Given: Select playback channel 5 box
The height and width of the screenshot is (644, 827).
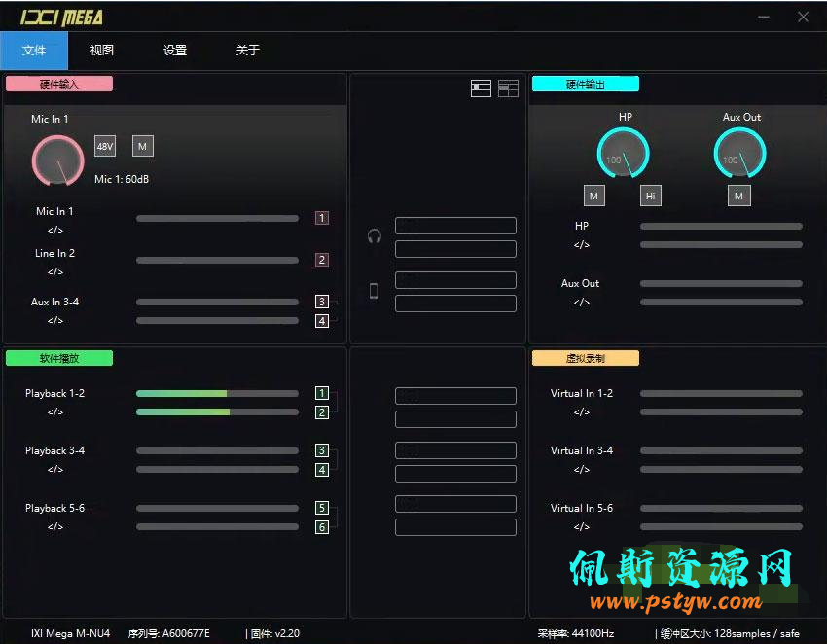Looking at the screenshot, I should point(322,508).
